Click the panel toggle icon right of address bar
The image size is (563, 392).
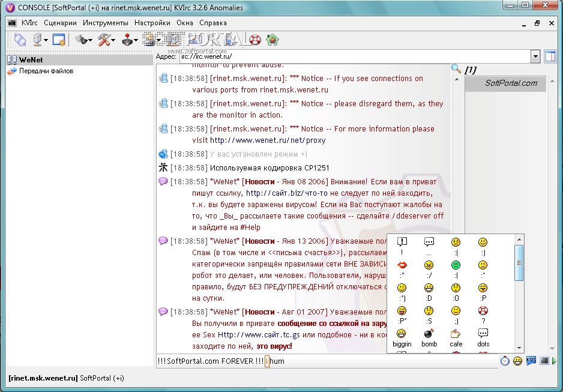550,56
